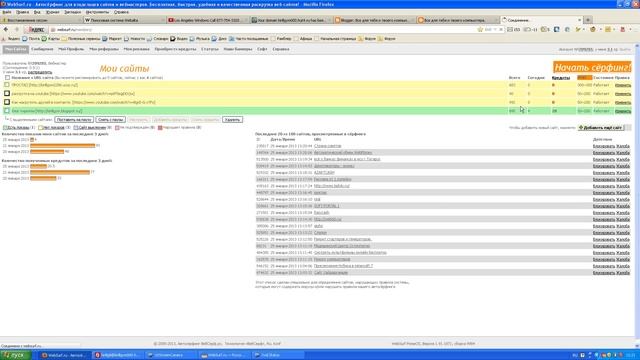
Task: Open the Правка menu
Action: 22,12
